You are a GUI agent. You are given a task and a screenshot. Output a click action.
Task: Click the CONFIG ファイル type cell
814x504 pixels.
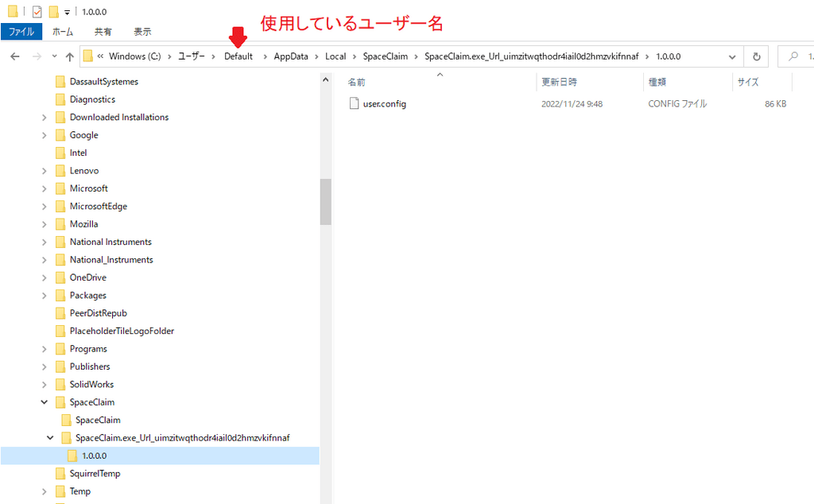(x=677, y=104)
